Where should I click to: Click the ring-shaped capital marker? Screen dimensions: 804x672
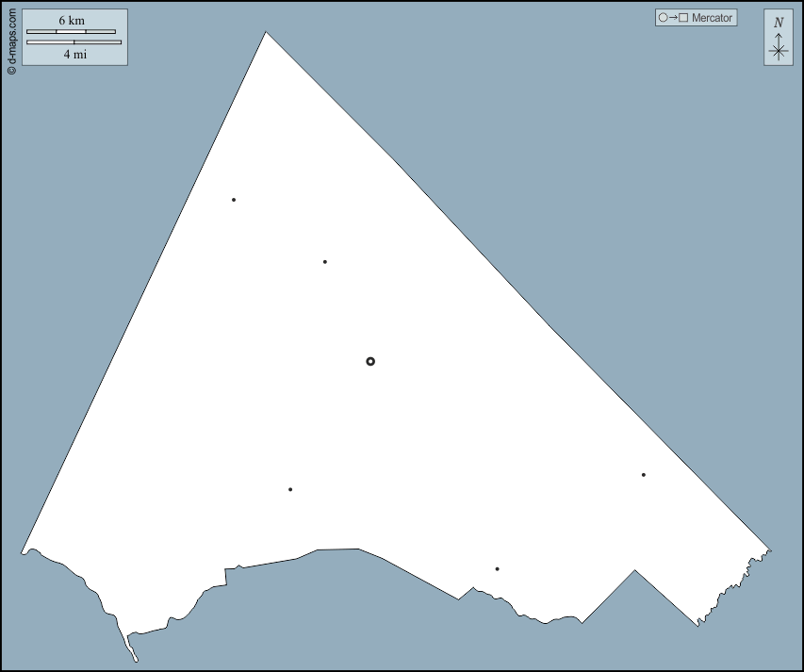click(x=370, y=361)
